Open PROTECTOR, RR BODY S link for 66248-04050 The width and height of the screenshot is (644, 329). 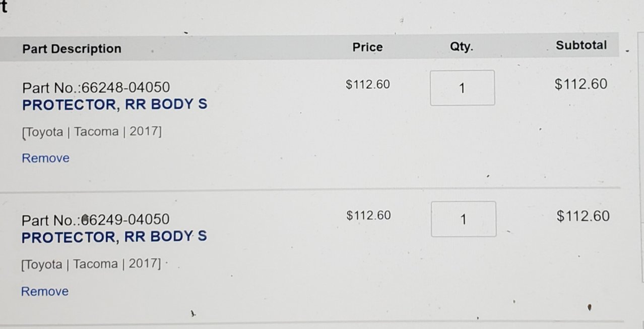pyautogui.click(x=115, y=105)
